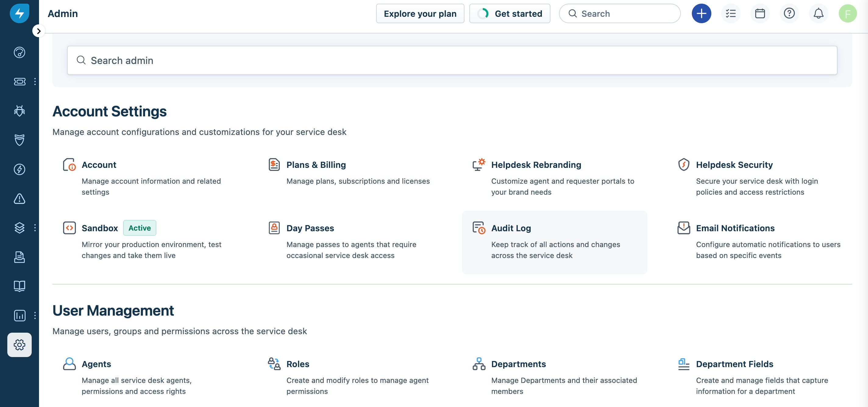Click the Account icon
Image resolution: width=868 pixels, height=407 pixels.
click(x=69, y=165)
